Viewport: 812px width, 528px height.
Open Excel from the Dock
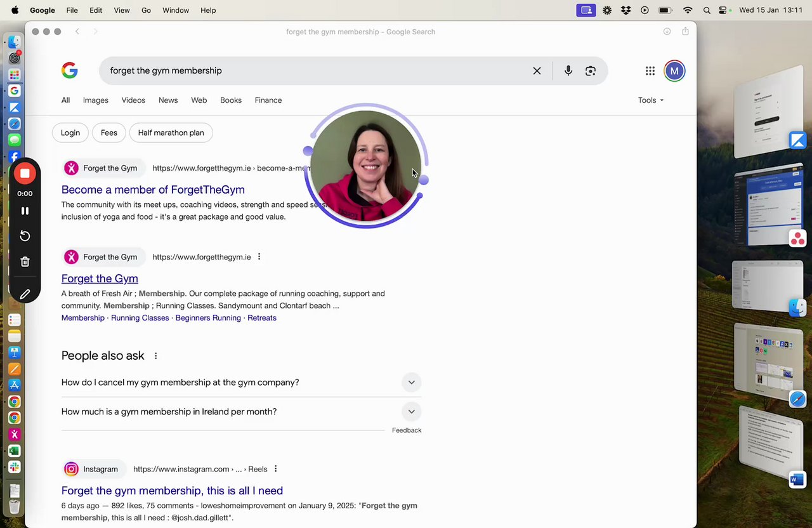pyautogui.click(x=14, y=451)
